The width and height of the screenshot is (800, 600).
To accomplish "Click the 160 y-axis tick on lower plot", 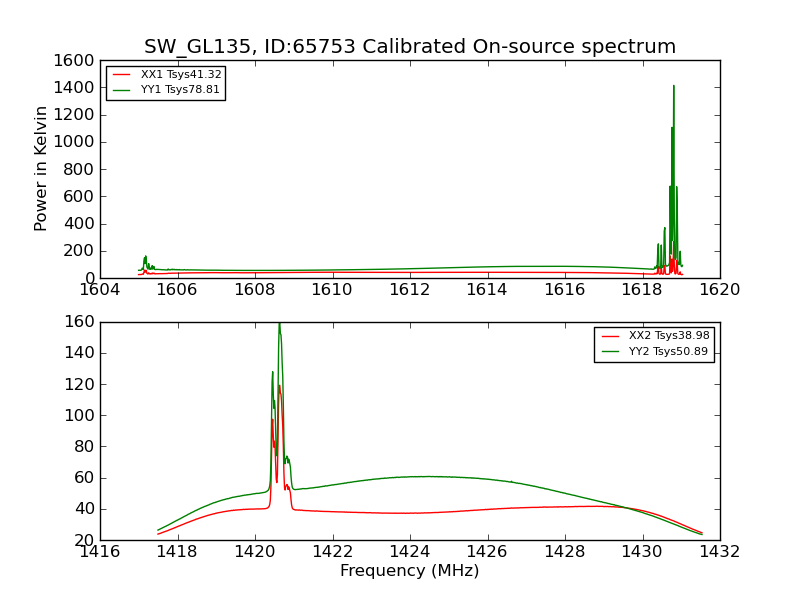I will [80, 321].
